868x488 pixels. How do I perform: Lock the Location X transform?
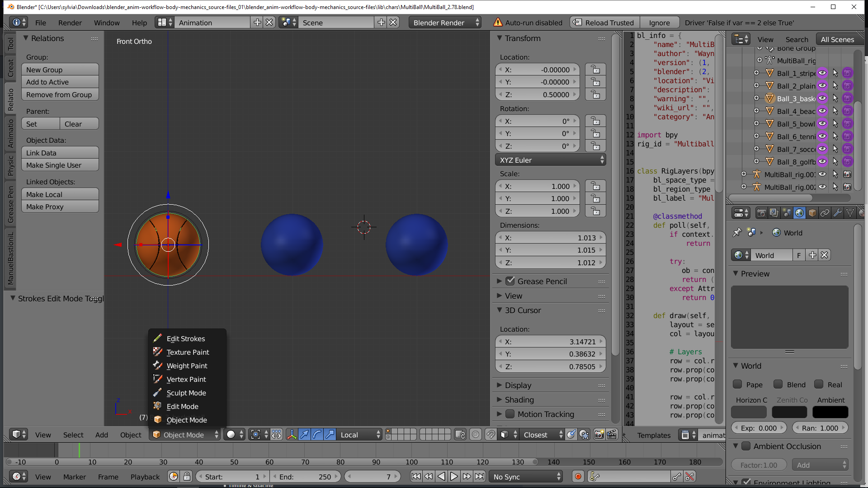point(595,70)
